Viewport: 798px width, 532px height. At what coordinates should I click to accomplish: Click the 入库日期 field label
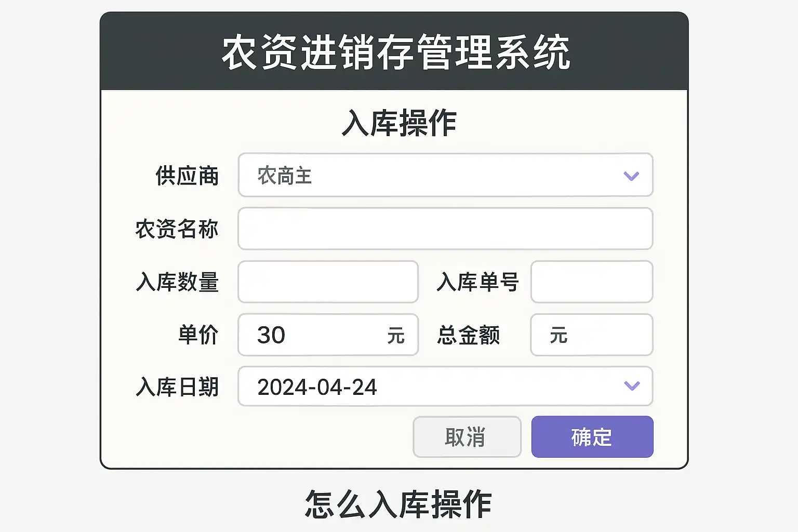point(177,387)
